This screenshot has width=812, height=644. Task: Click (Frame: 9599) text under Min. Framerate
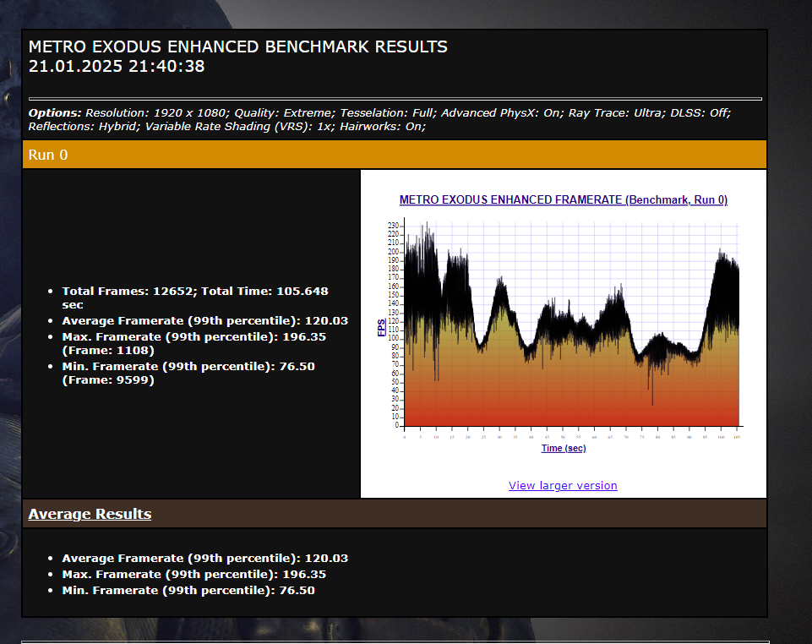tap(108, 380)
